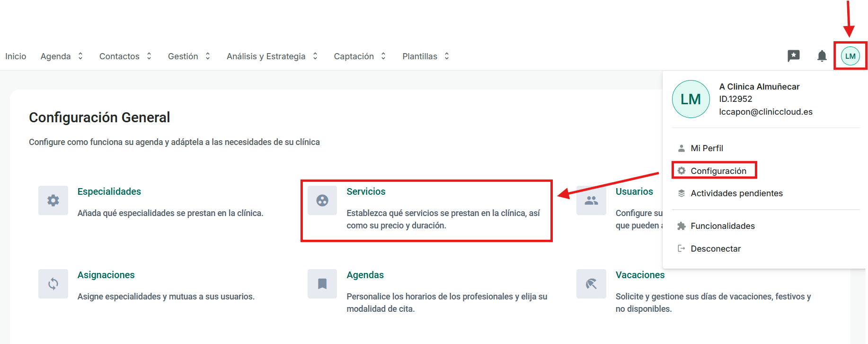
Task: Open the Servicios settings link
Action: 366,191
